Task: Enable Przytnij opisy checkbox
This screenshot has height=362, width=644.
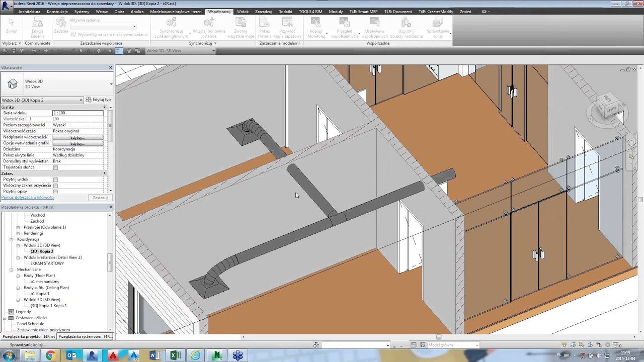Action: pos(55,192)
